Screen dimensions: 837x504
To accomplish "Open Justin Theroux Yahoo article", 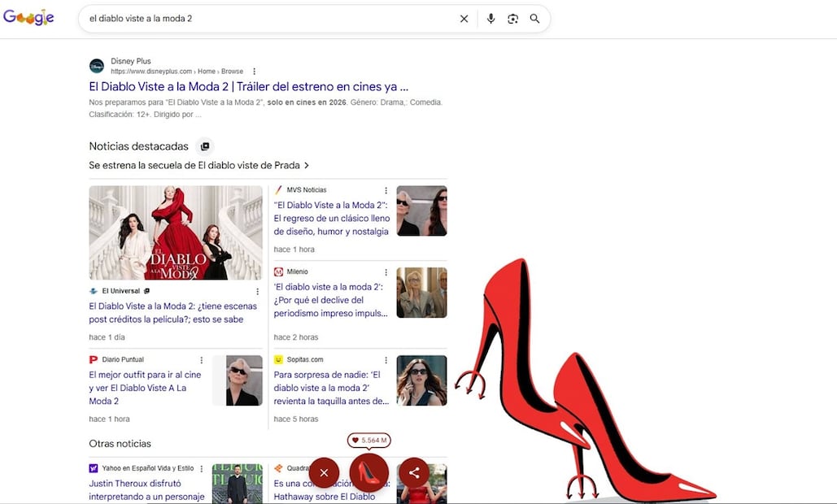I will pyautogui.click(x=146, y=490).
